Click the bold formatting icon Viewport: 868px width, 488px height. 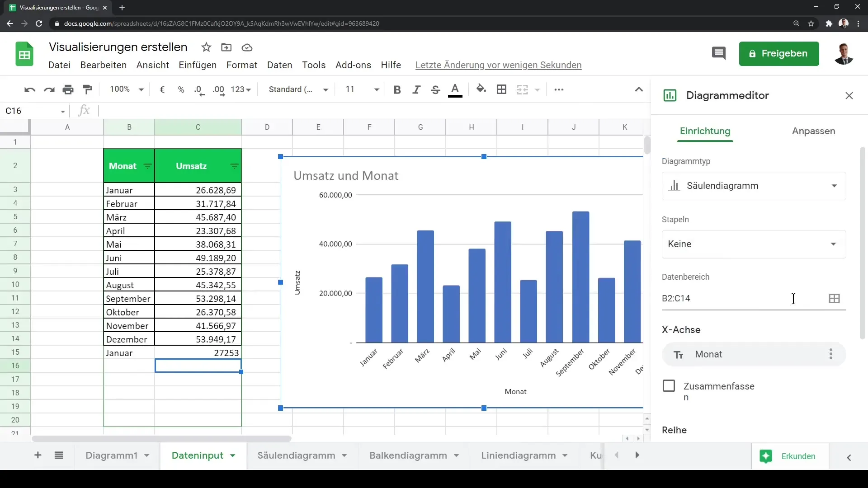click(398, 89)
